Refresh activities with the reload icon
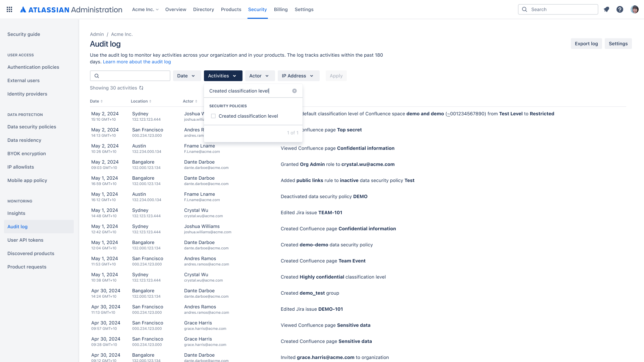 pyautogui.click(x=141, y=88)
